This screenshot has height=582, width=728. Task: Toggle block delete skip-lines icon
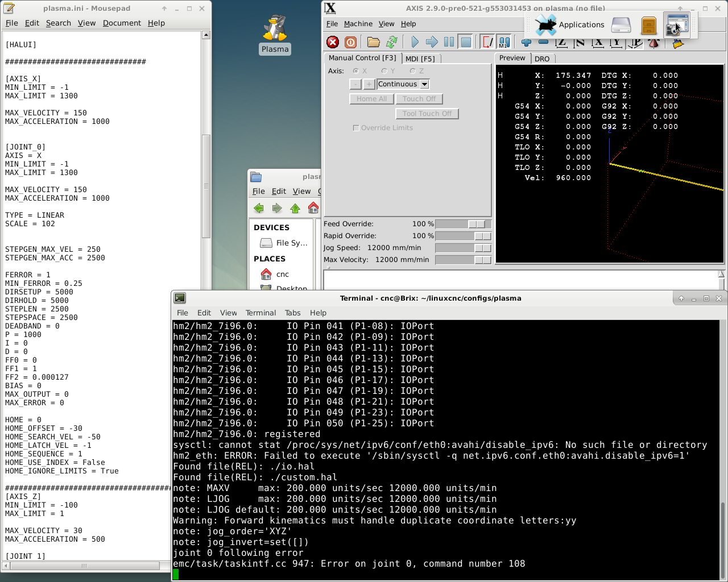point(488,42)
